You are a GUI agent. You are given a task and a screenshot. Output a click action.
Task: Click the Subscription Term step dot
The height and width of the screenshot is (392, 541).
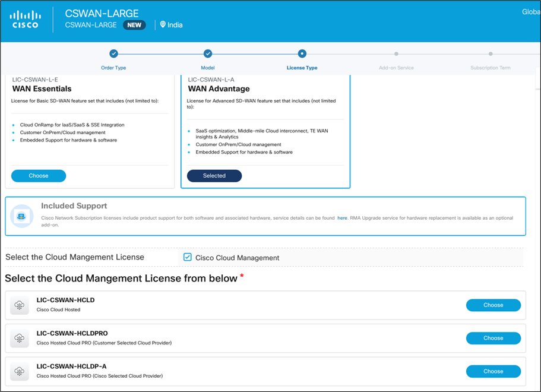491,54
